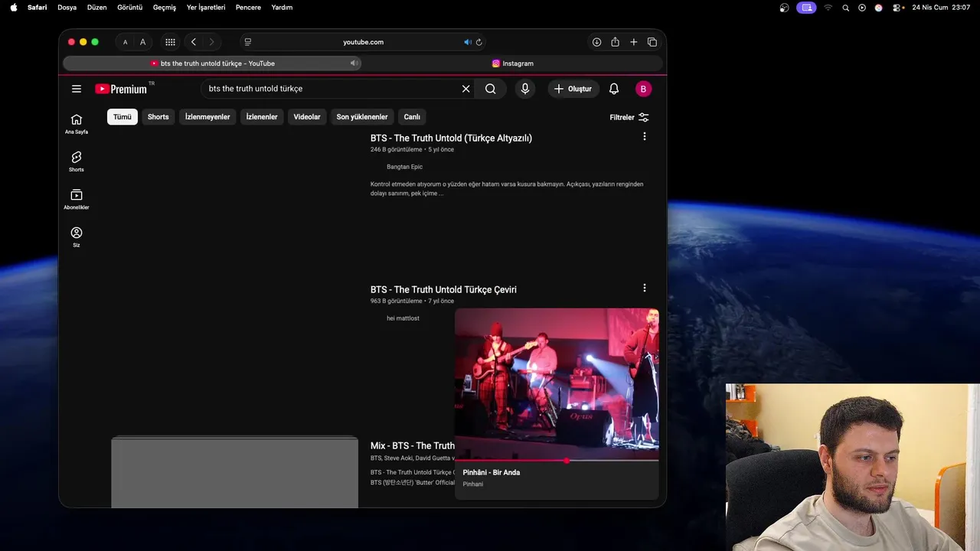
Task: Select the Canlı filter chip
Action: [x=412, y=117]
